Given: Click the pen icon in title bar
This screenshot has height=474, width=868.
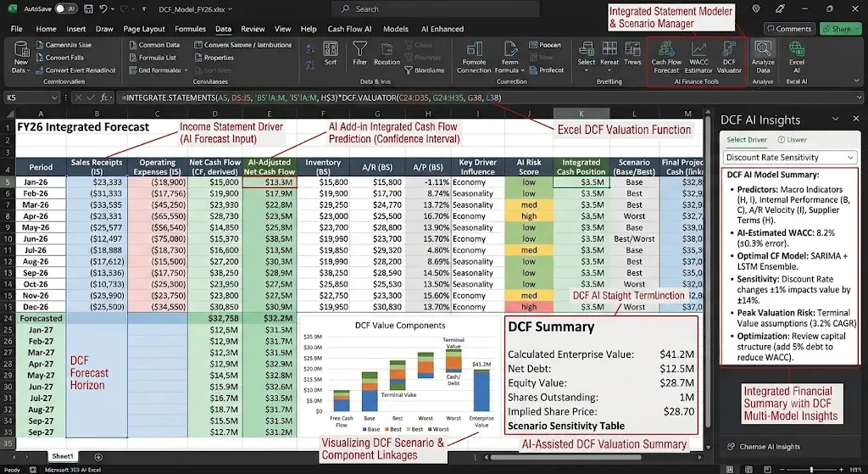Looking at the screenshot, I should click(780, 8).
